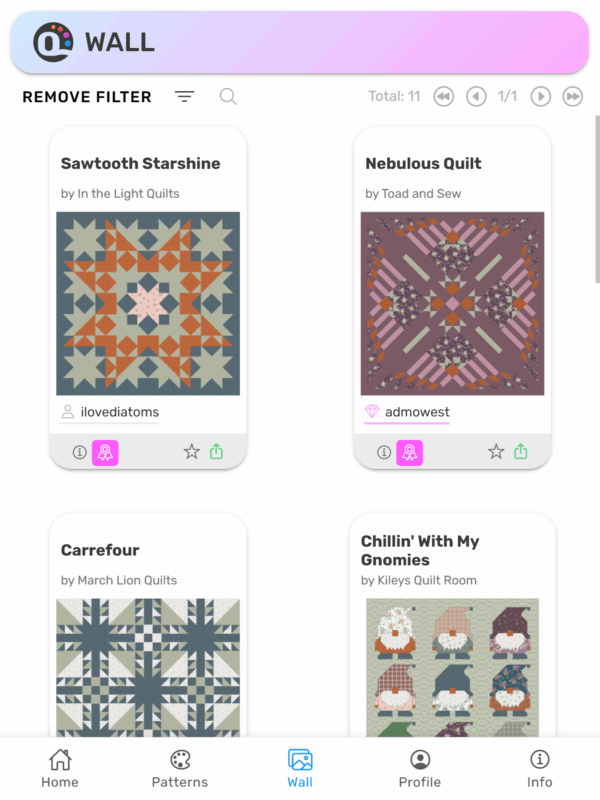Switch to the Patterns tab
This screenshot has height=800, width=600.
point(180,768)
